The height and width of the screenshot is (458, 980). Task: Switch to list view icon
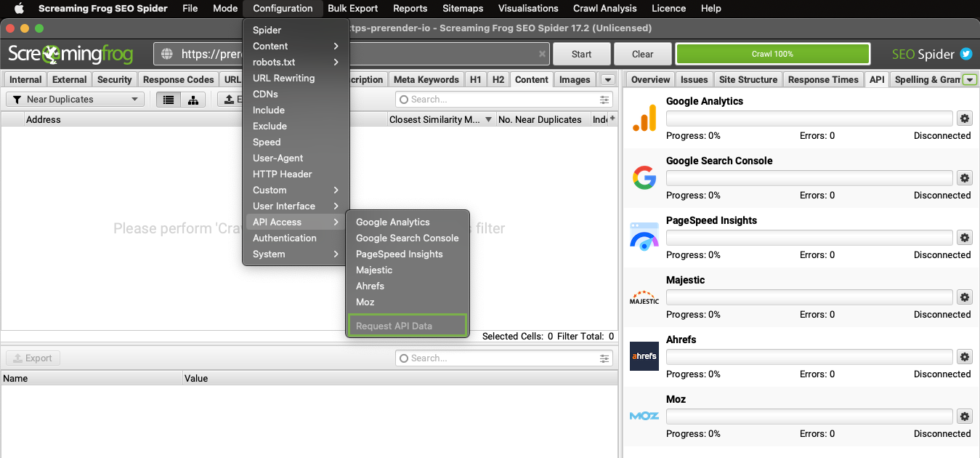pos(169,100)
